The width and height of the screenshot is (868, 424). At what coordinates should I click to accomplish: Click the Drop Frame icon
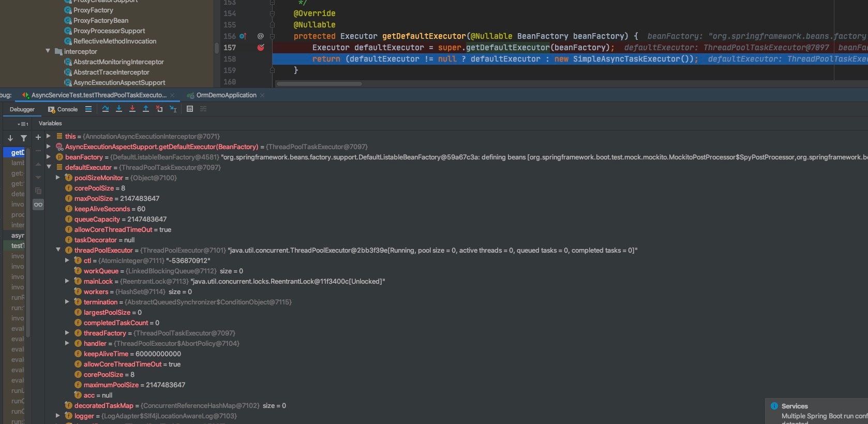[x=159, y=109]
